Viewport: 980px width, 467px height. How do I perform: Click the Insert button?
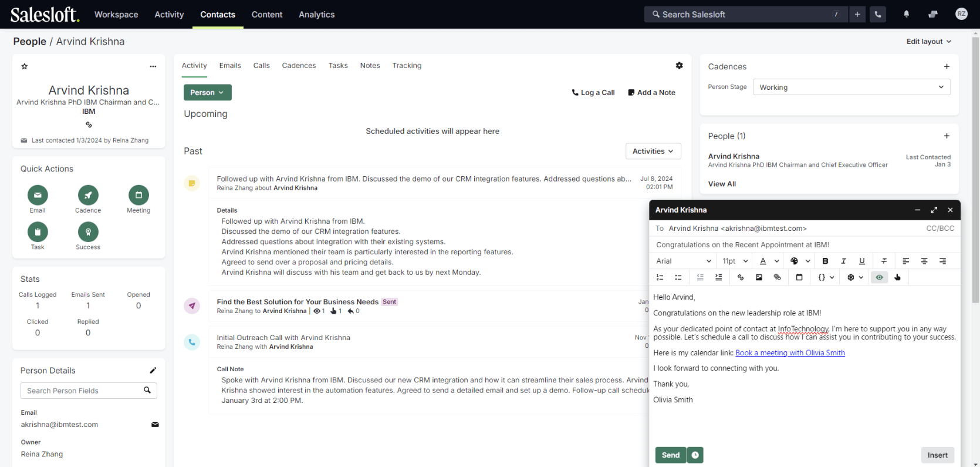[938, 455]
